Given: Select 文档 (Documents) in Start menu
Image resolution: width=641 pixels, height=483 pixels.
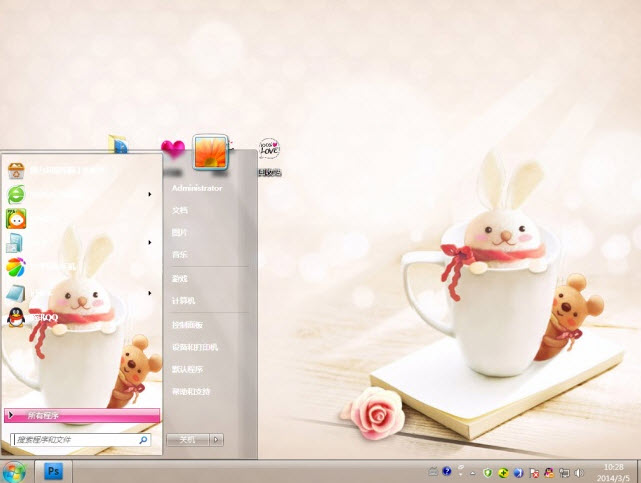Looking at the screenshot, I should (x=180, y=210).
